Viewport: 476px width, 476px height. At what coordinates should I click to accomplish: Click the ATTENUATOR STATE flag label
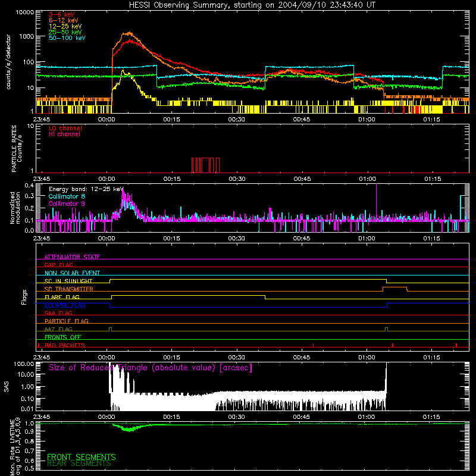[72, 257]
